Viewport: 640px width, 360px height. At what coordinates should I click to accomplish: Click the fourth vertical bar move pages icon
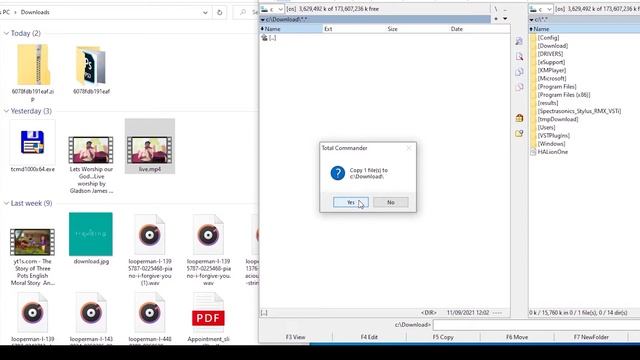(x=519, y=87)
